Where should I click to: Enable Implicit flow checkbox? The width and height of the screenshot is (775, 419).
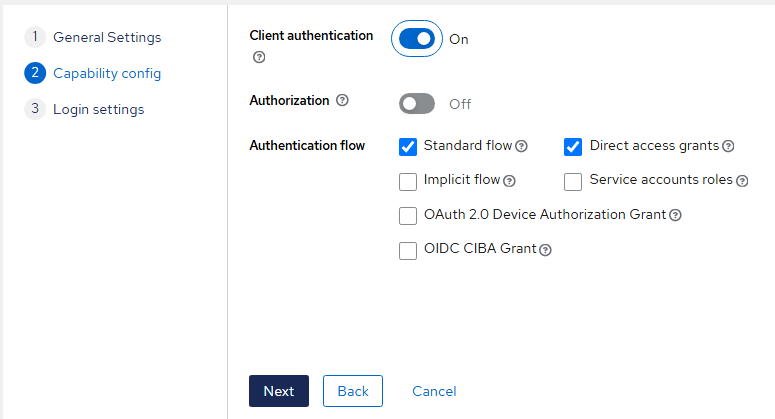(408, 181)
